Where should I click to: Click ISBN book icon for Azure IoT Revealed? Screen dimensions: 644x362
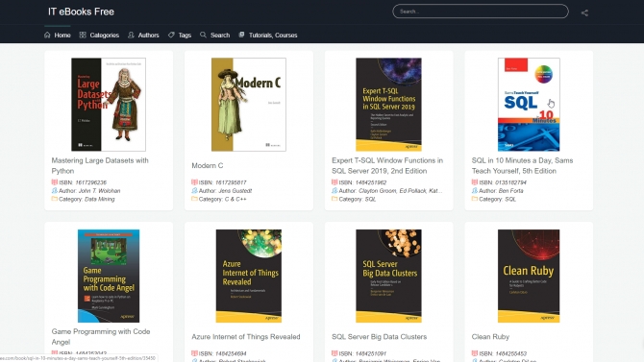pos(194,353)
